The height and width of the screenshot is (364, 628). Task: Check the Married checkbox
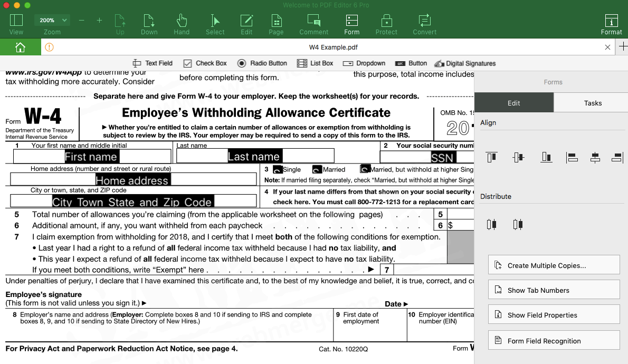317,169
